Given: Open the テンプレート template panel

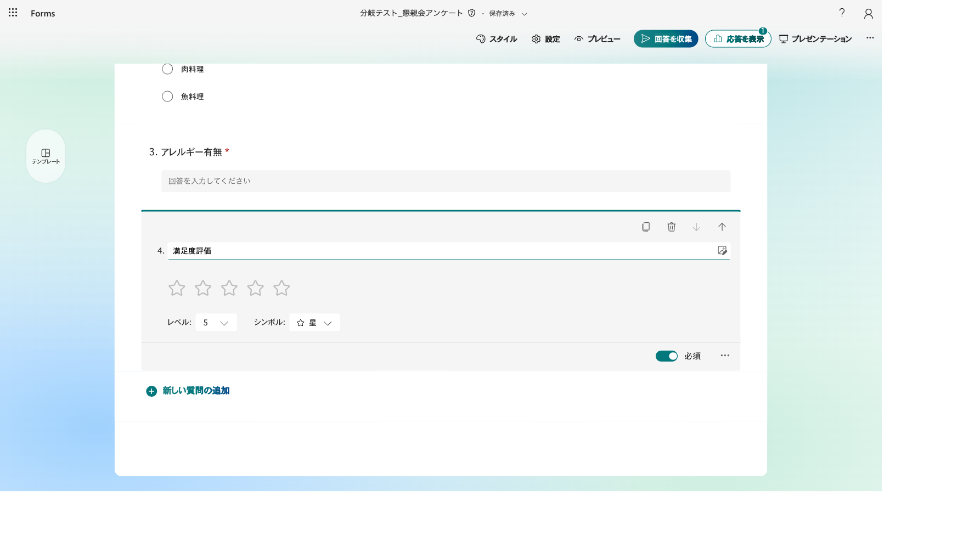Looking at the screenshot, I should (46, 156).
